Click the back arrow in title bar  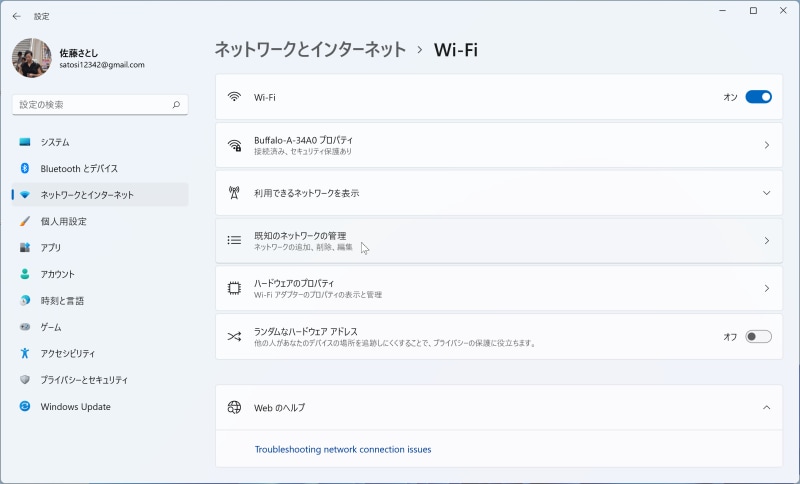pos(16,16)
